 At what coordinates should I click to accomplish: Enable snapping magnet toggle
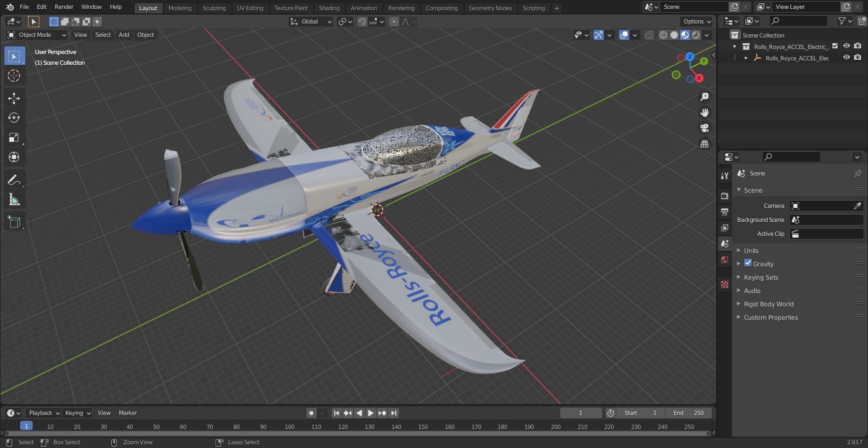(362, 22)
